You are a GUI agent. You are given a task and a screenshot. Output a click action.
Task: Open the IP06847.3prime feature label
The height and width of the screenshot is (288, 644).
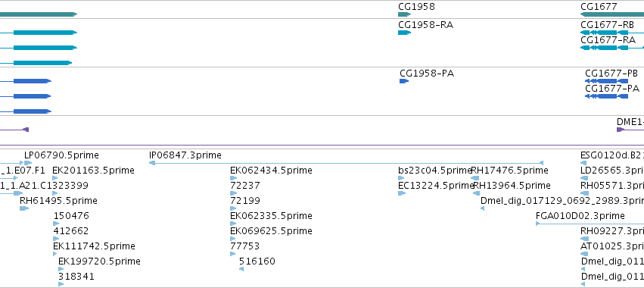[x=185, y=155]
